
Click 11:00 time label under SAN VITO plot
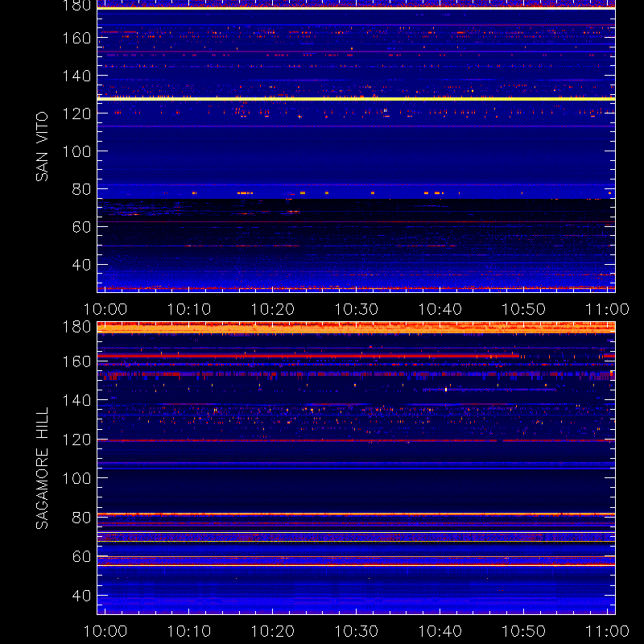pyautogui.click(x=608, y=309)
